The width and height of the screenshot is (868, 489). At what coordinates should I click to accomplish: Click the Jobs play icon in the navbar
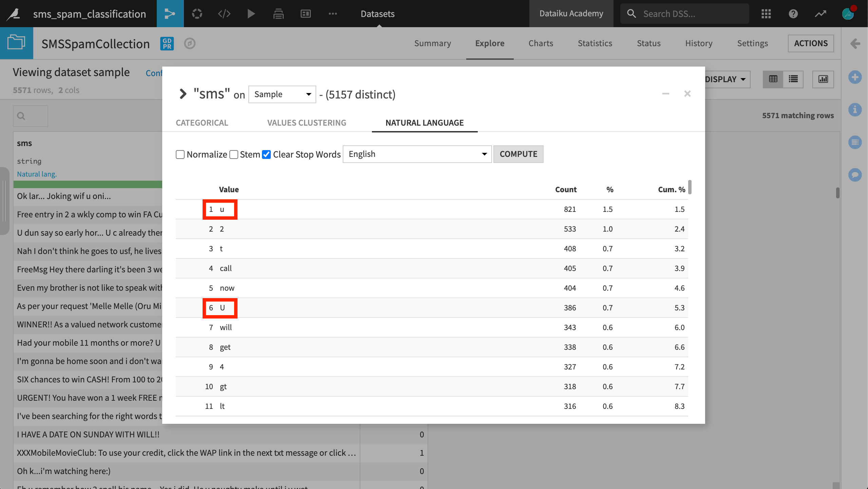point(251,14)
